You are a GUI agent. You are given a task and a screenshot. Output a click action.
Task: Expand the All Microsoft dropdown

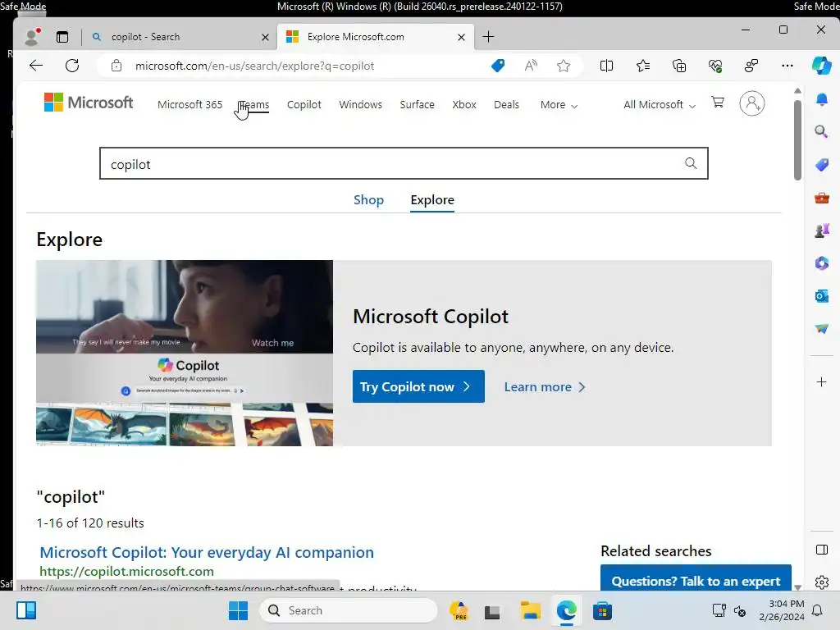pos(660,104)
